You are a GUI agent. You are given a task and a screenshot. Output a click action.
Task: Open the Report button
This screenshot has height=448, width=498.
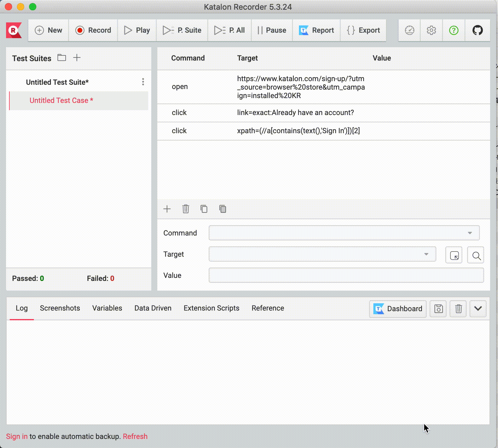point(316,30)
